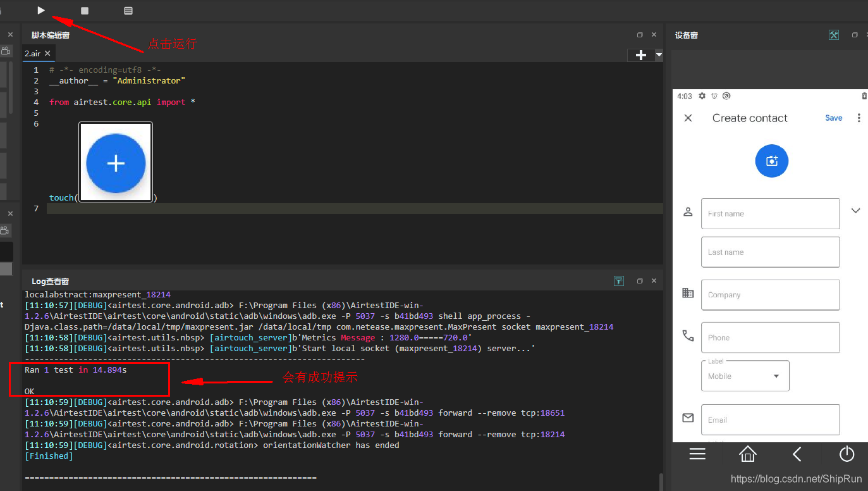Open the Mobile label dropdown
The image size is (868, 491).
745,376
